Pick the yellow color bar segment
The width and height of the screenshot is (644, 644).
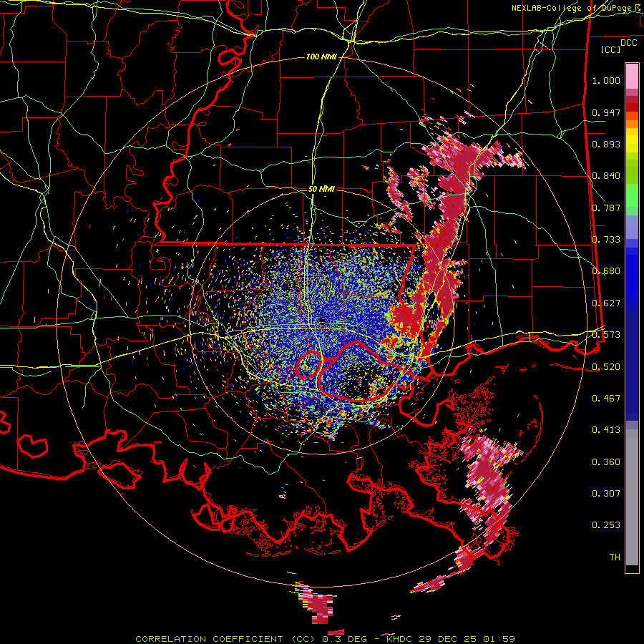[x=632, y=141]
